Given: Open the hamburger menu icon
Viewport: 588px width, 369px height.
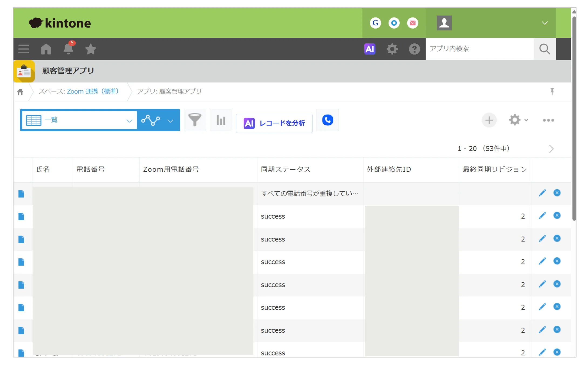Looking at the screenshot, I should point(24,49).
